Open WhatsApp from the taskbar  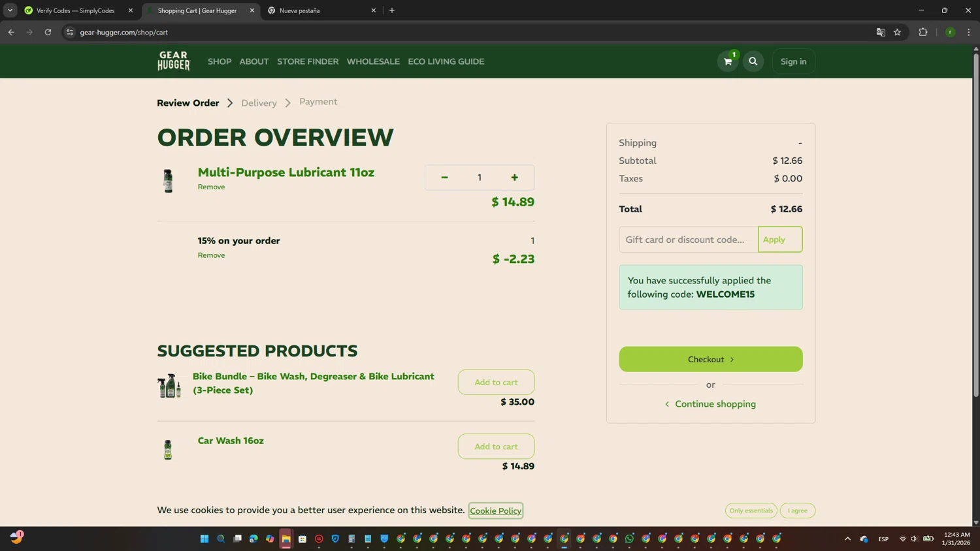(629, 539)
